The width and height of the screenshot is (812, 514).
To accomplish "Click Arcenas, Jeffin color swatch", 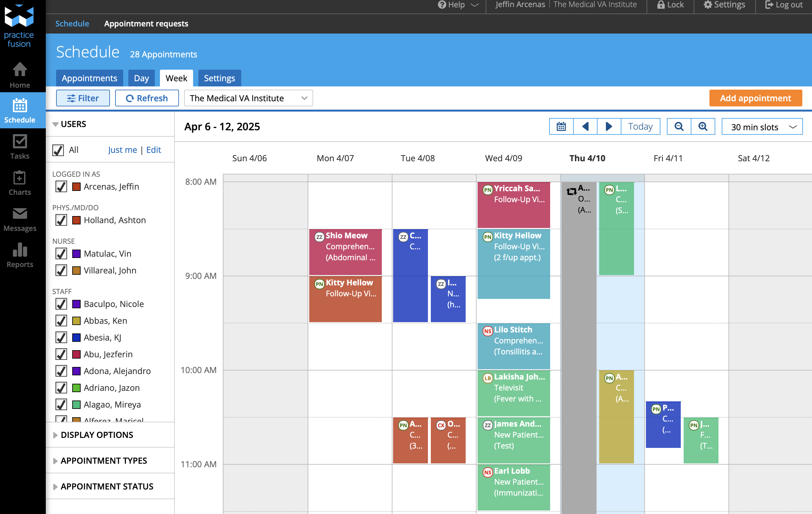I will [76, 186].
